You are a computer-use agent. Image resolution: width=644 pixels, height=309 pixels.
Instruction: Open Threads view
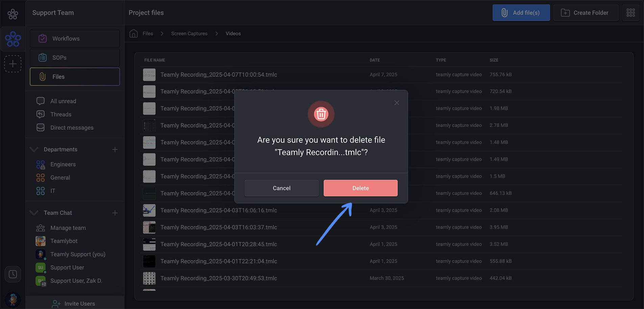click(x=61, y=114)
